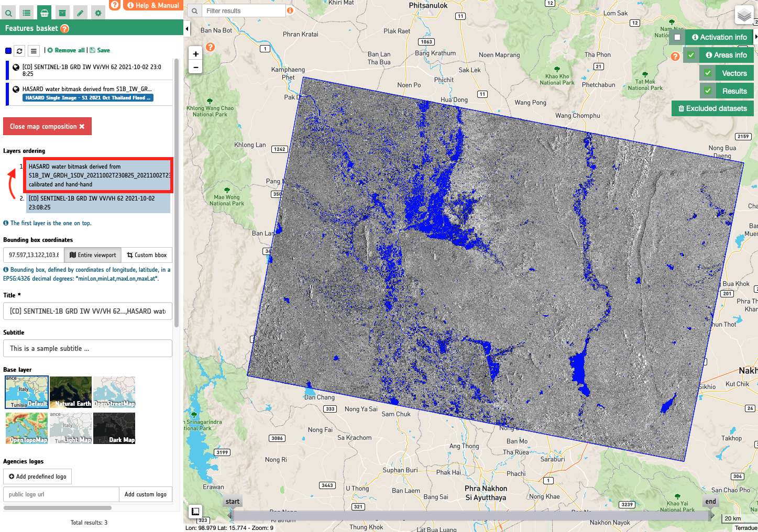Open Areas info panel
This screenshot has height=532, width=758.
point(726,55)
